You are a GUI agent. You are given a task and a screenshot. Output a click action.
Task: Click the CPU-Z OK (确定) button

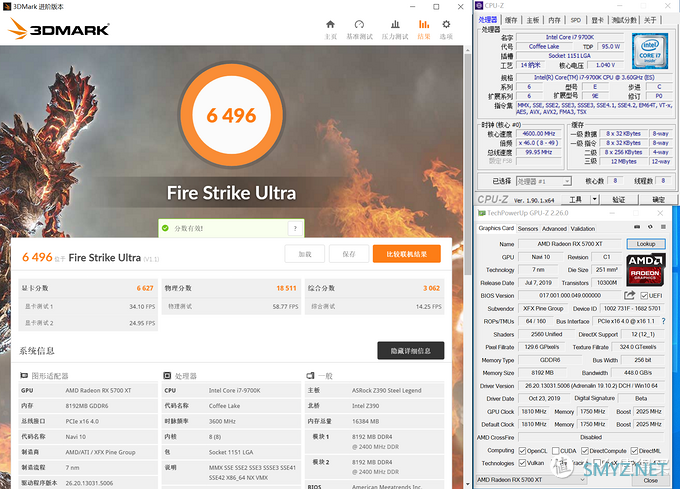(658, 199)
